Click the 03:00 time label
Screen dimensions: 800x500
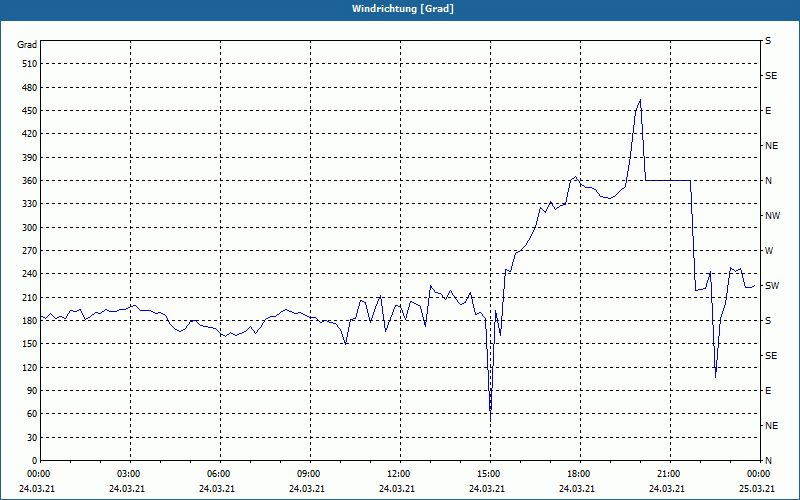click(x=131, y=474)
